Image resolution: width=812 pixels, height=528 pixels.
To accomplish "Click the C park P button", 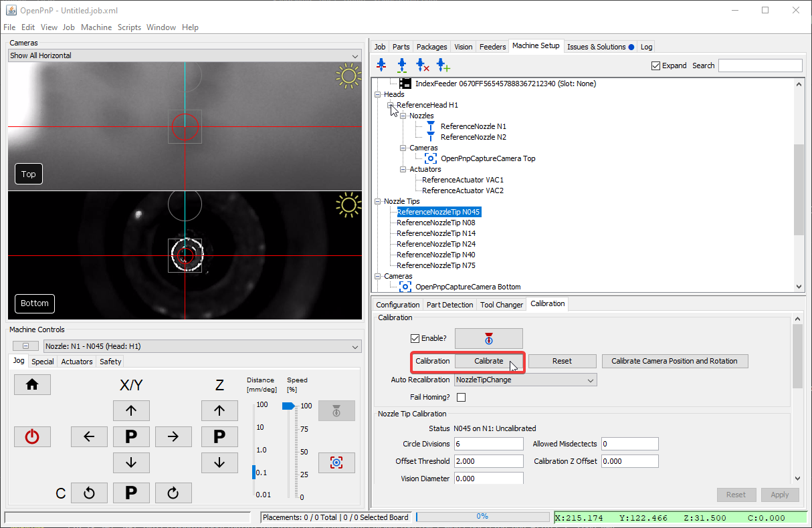I will click(x=131, y=493).
